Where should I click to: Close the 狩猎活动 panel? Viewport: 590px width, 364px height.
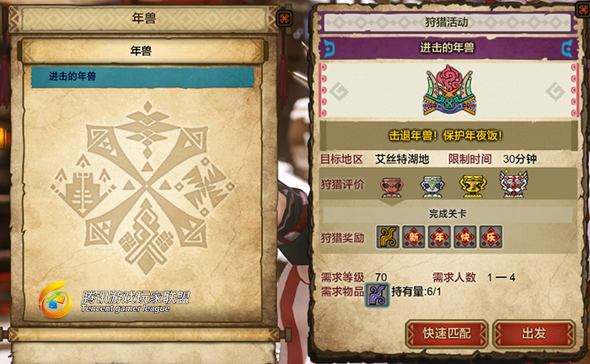point(583,8)
